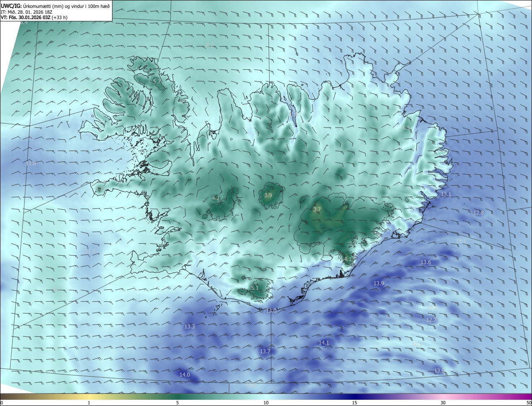The height and width of the screenshot is (406, 532).
Task: Click the 11.8 value west of Iceland
Action: [31, 164]
